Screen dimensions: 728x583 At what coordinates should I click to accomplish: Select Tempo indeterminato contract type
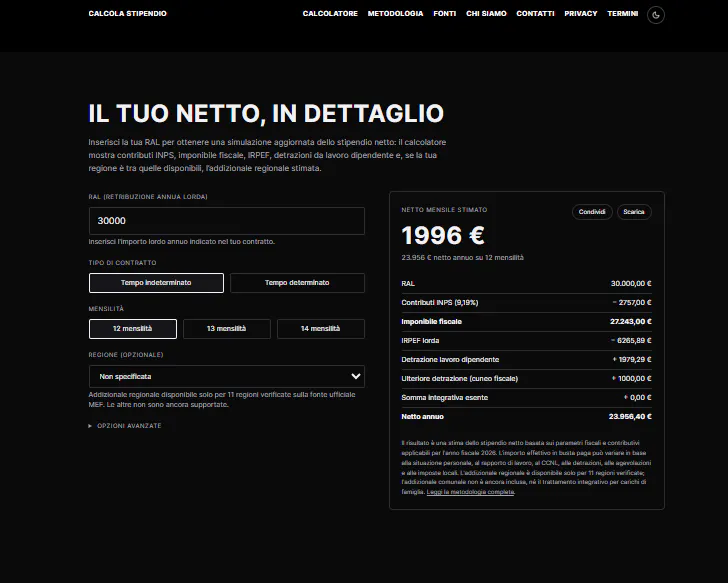156,283
